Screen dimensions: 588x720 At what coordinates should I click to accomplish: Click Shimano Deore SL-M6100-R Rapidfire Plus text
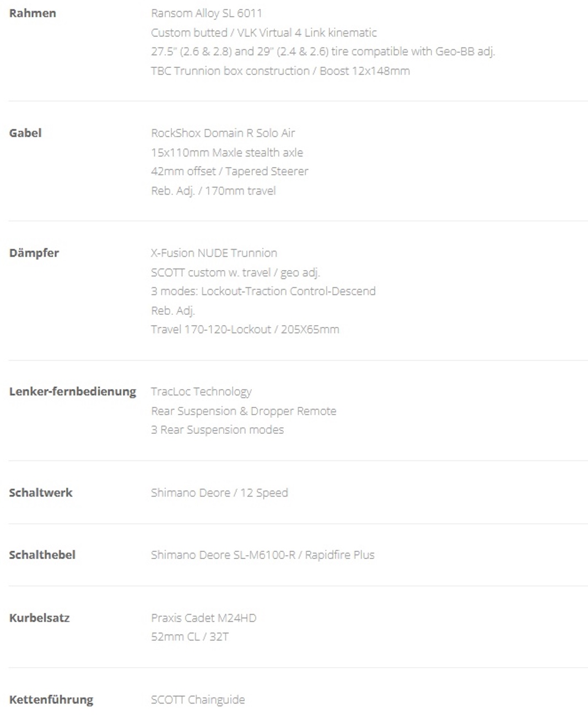tap(263, 555)
